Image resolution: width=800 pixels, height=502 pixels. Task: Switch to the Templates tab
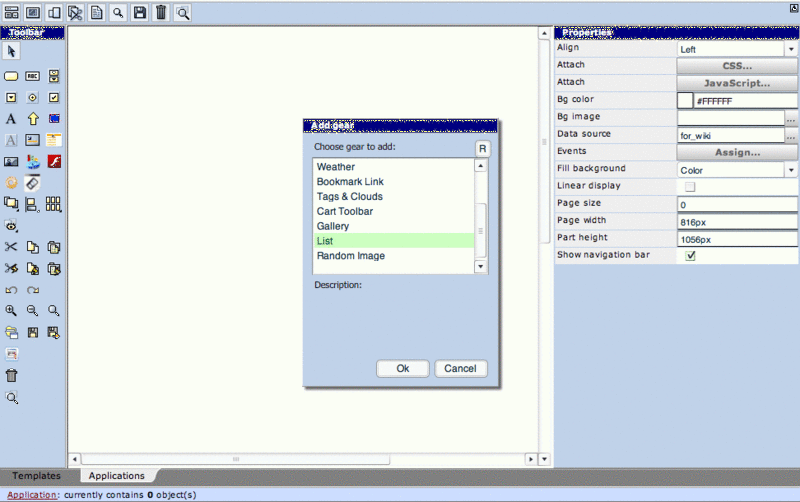pyautogui.click(x=36, y=476)
